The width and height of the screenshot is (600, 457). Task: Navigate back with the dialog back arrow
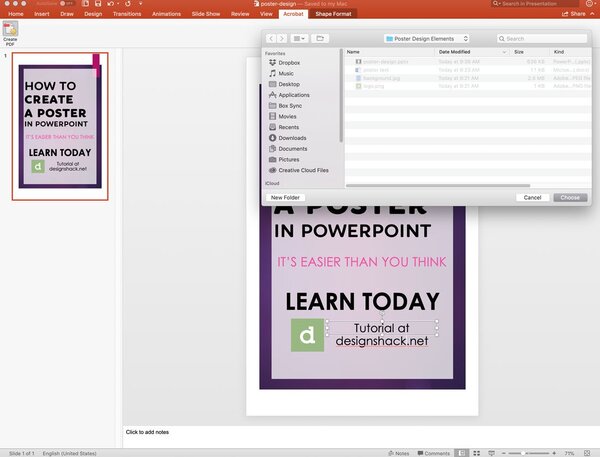click(271, 38)
